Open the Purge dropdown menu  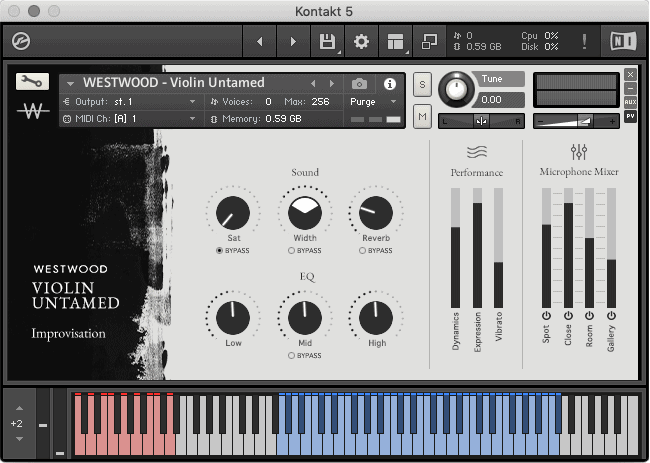point(373,102)
